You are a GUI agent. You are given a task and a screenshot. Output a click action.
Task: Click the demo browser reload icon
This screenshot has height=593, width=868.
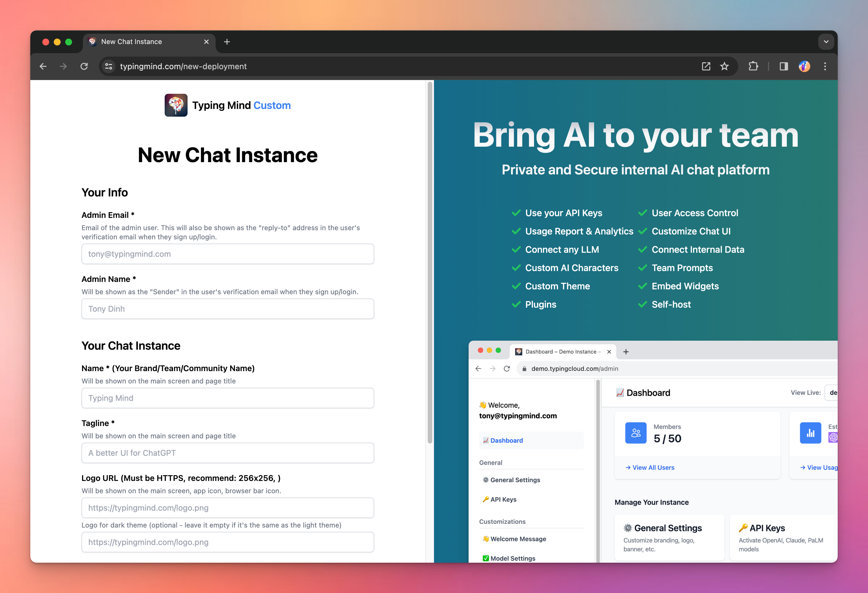(x=507, y=369)
